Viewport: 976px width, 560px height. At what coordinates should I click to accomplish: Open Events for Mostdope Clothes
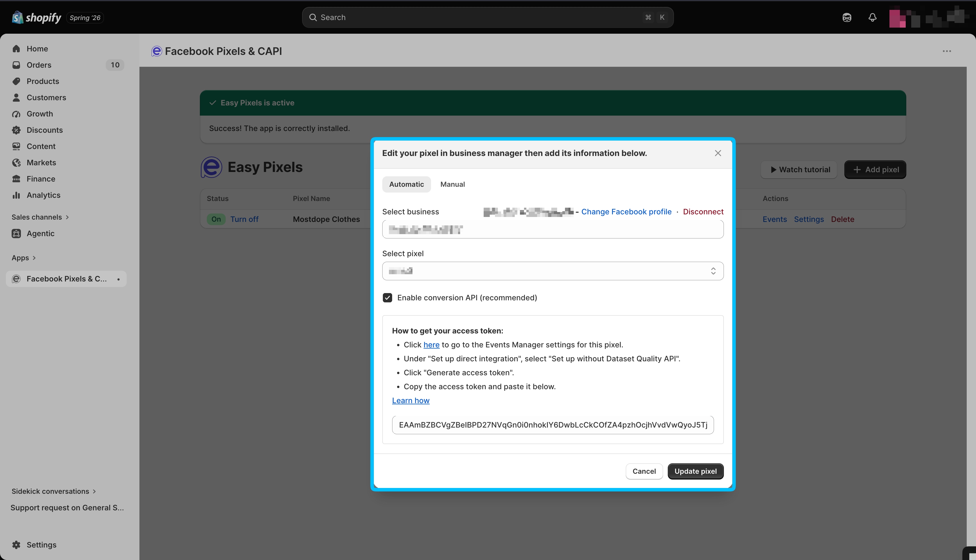tap(774, 219)
